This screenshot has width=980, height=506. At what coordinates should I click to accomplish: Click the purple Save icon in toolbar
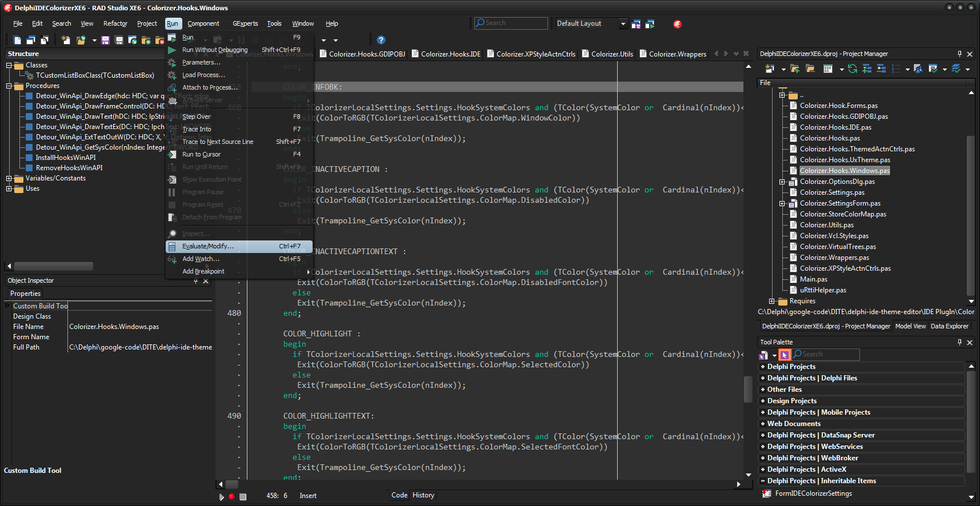[105, 40]
